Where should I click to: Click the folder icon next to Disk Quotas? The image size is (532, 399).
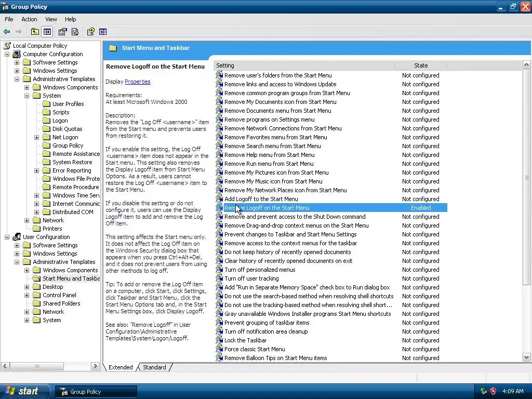pos(46,129)
